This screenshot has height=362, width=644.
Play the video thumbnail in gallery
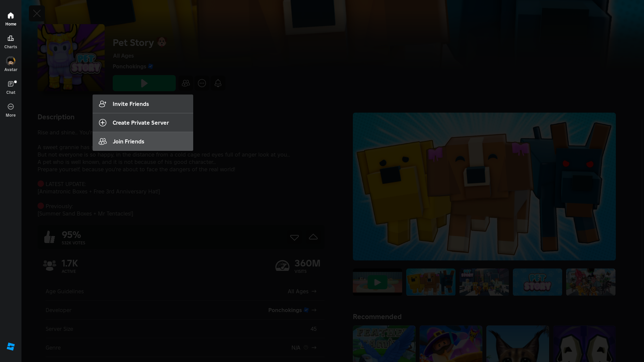pyautogui.click(x=377, y=282)
